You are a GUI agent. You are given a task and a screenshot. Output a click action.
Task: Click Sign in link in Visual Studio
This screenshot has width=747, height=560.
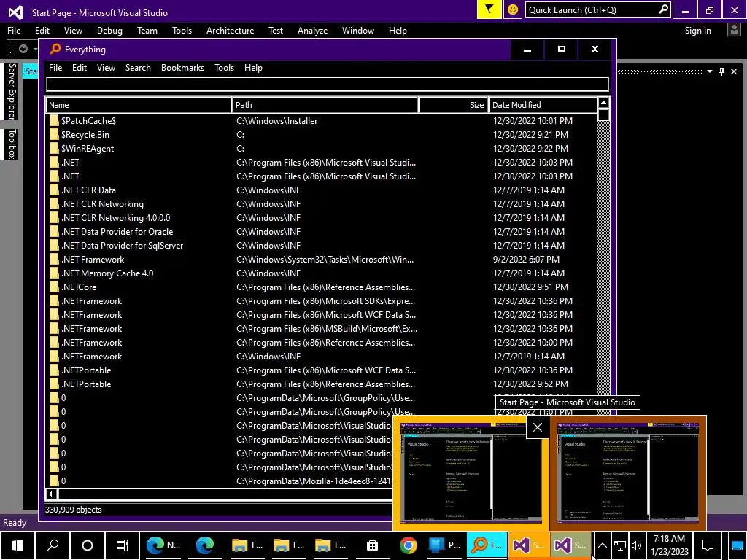coord(697,31)
